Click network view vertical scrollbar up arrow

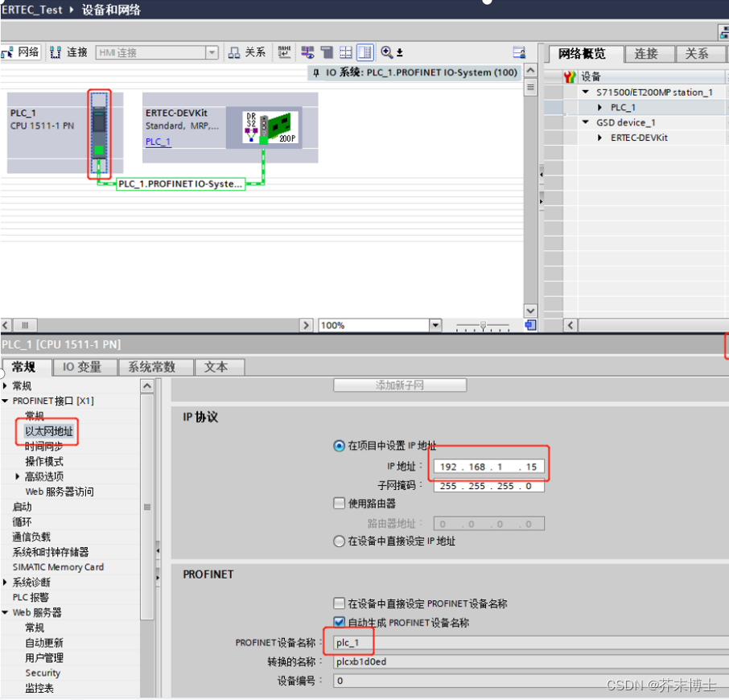tap(530, 71)
